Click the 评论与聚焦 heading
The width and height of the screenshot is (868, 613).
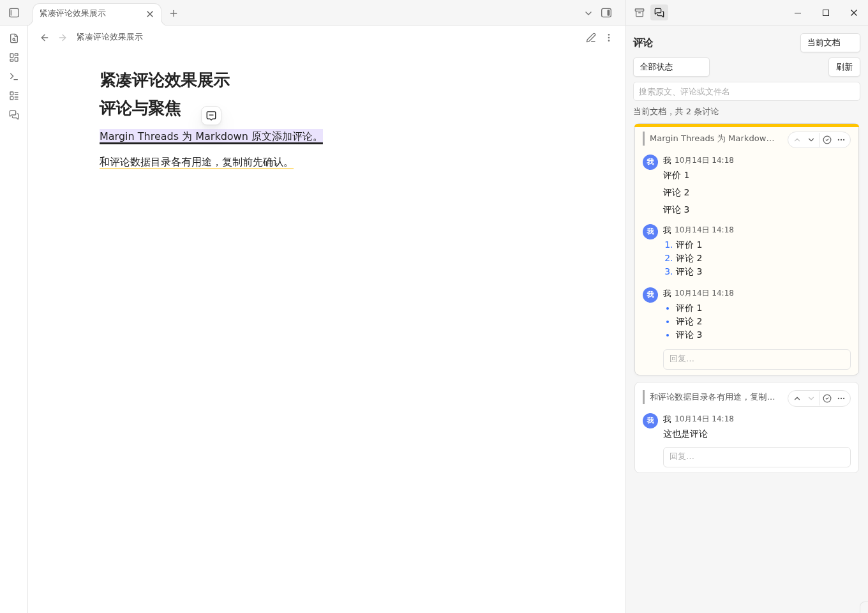pos(140,109)
